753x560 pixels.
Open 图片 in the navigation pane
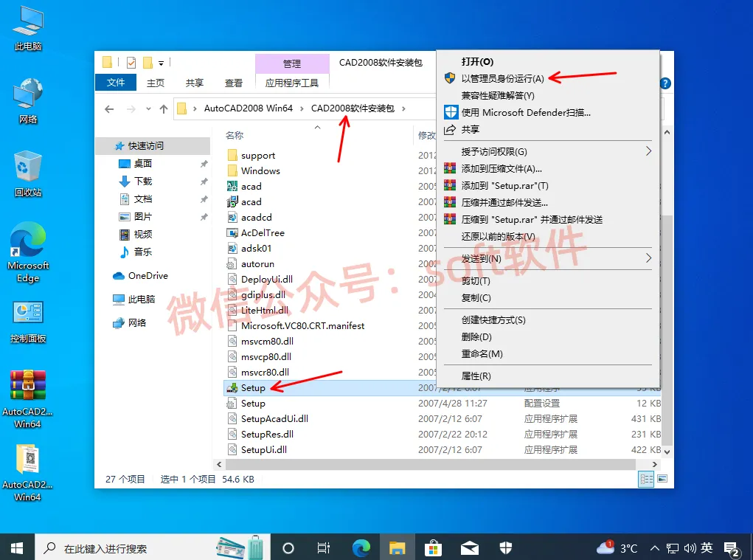pos(142,217)
